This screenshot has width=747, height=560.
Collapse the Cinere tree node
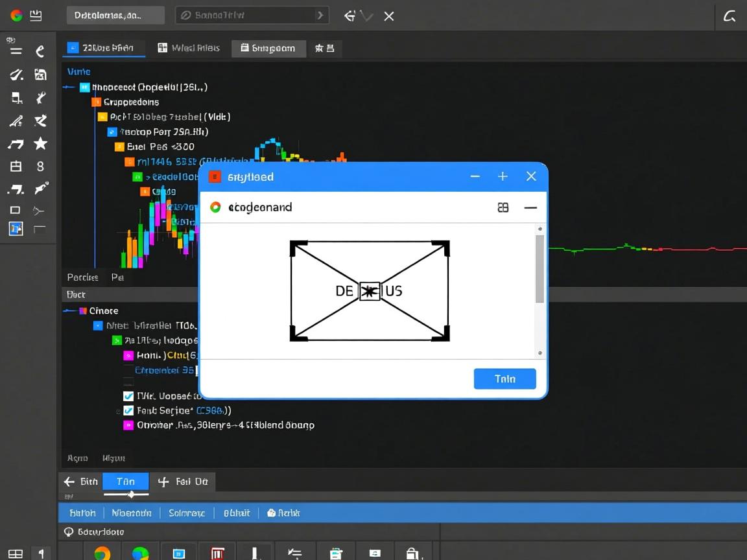69,310
